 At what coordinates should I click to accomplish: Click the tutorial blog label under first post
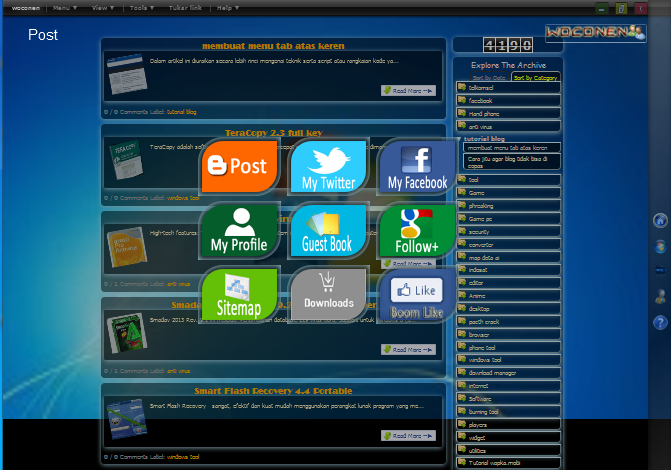coord(181,112)
